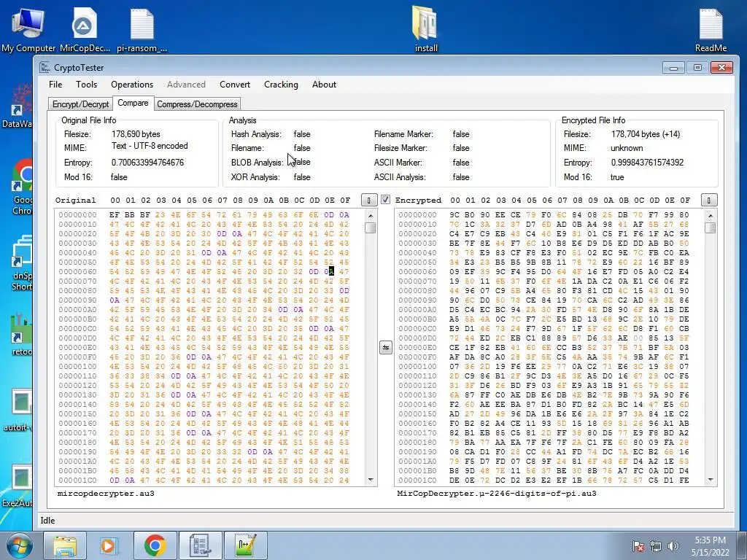Click scroll down arrow in Encrypted hex pane
This screenshot has height=560, width=747.
(711, 480)
